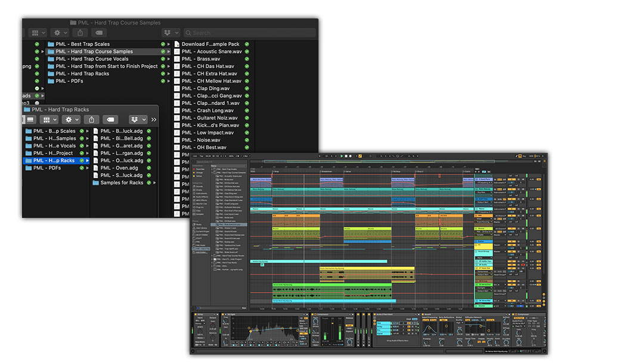Open the gear action menu in Course Samples window
Image resolution: width=644 pixels, height=363 pixels.
click(x=60, y=32)
